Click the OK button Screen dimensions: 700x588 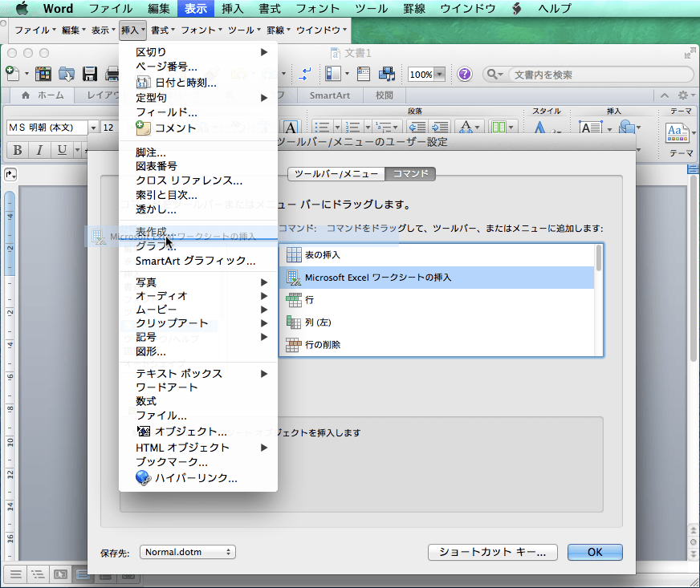pyautogui.click(x=595, y=553)
